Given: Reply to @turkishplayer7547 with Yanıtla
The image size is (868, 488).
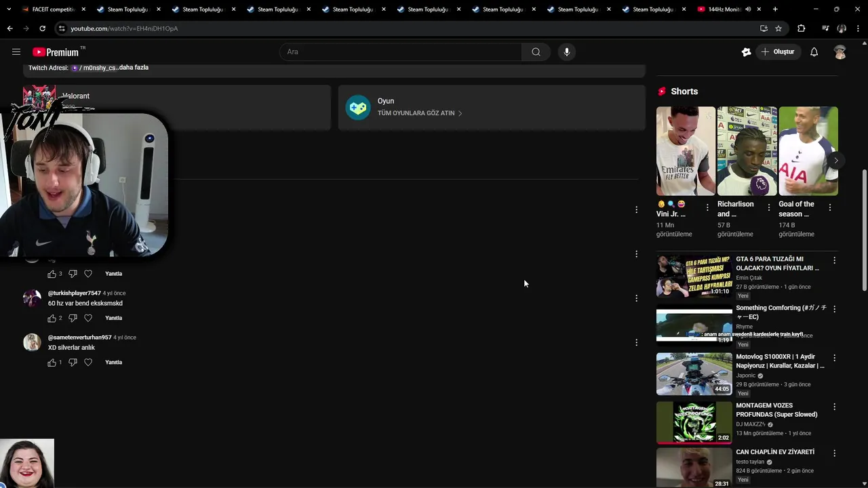Looking at the screenshot, I should click(113, 318).
